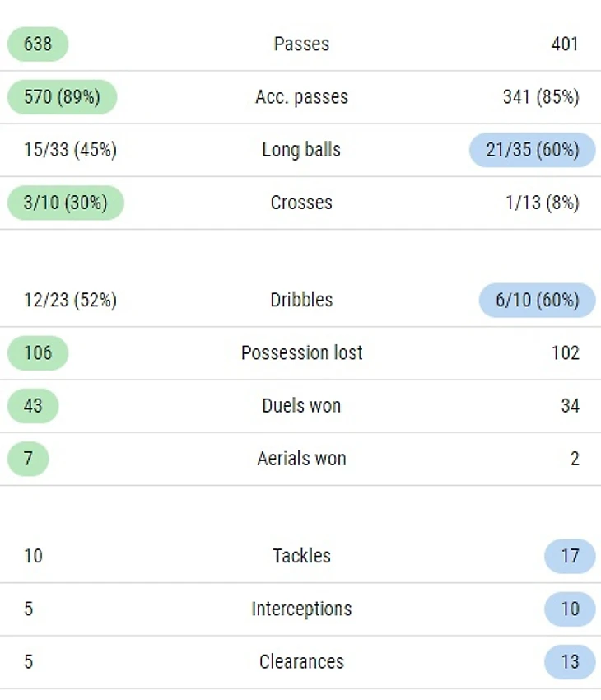Click the blue 21/35 (60%) long balls badge
Image resolution: width=601 pixels, height=700 pixels.
pyautogui.click(x=533, y=150)
